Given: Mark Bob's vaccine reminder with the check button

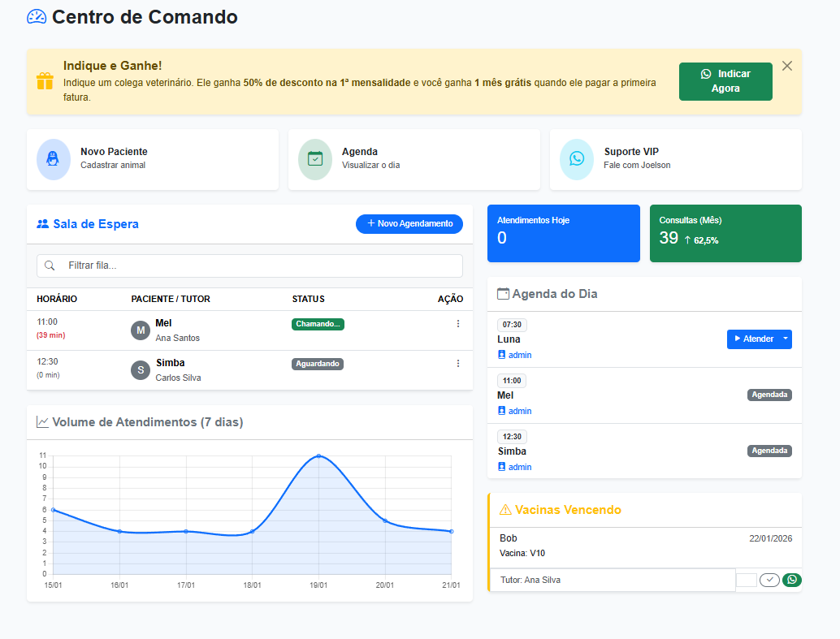Looking at the screenshot, I should click(x=769, y=580).
